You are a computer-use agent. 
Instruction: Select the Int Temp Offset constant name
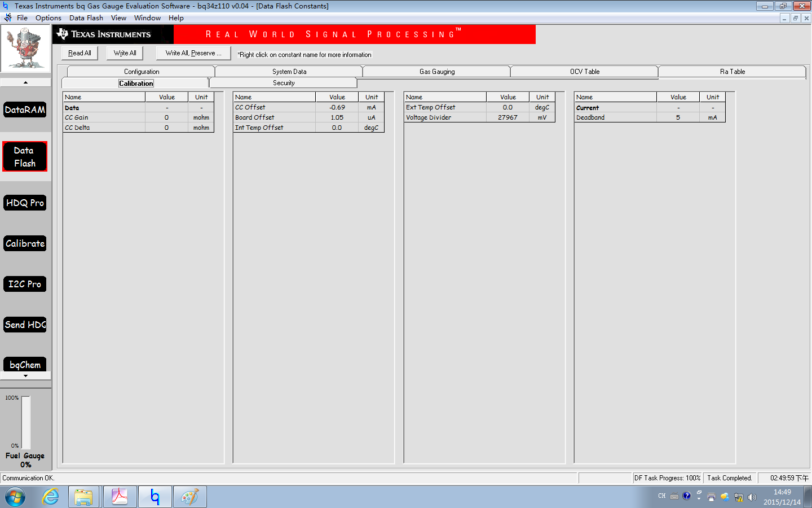point(259,128)
